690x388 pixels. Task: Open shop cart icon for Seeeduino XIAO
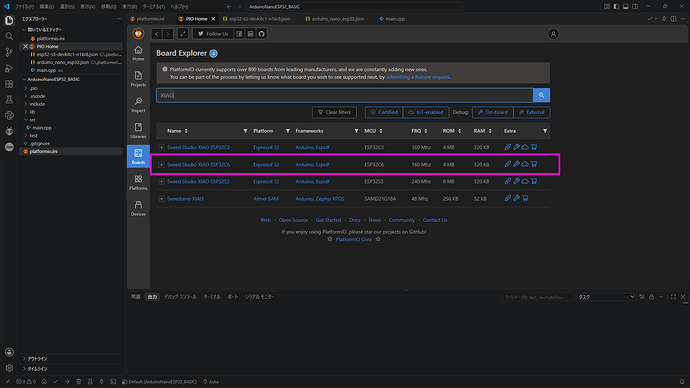[x=525, y=198]
